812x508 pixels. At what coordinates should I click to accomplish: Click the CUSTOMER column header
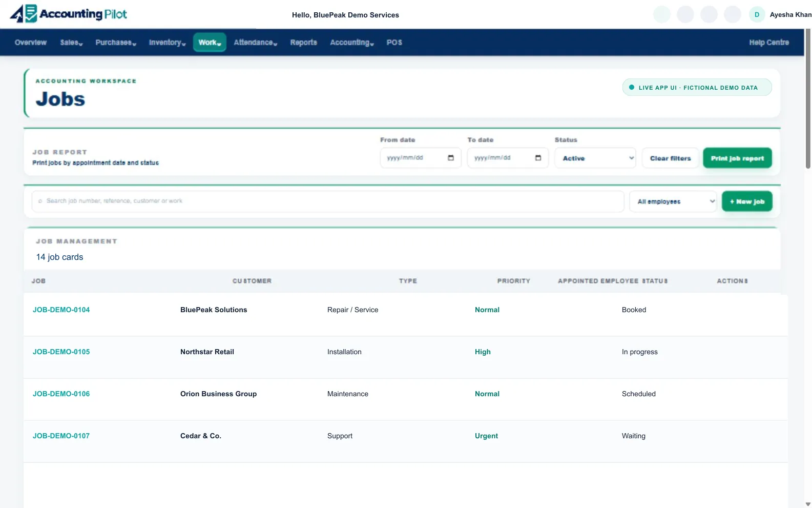click(x=252, y=281)
